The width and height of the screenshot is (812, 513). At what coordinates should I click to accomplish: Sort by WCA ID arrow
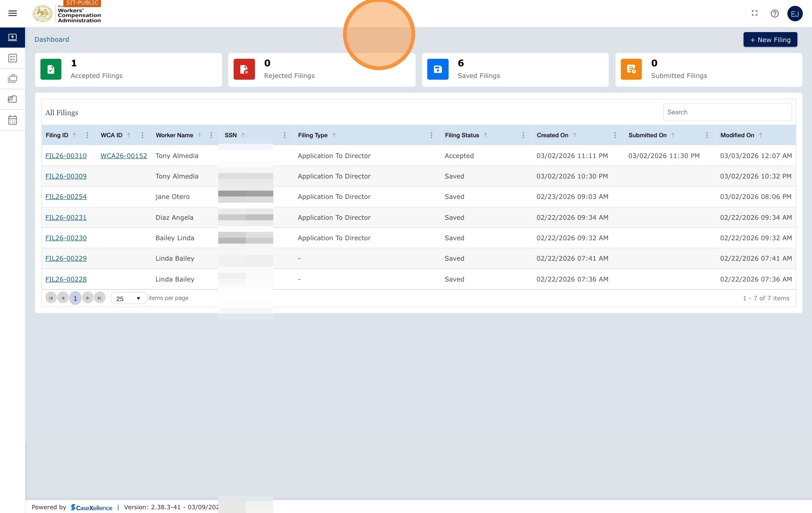[129, 135]
